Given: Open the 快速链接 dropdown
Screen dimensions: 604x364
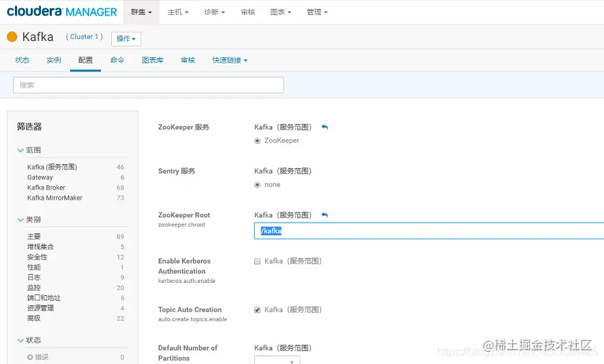Looking at the screenshot, I should pos(230,60).
